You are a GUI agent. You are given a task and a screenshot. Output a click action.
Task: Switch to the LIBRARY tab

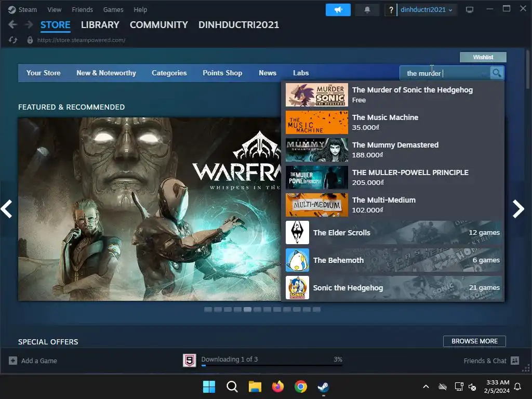[100, 25]
